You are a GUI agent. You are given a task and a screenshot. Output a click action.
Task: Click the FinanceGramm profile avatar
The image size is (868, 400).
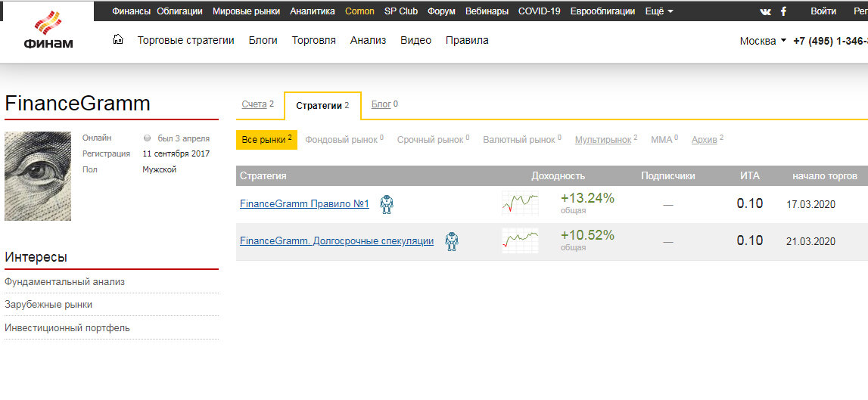pyautogui.click(x=38, y=176)
